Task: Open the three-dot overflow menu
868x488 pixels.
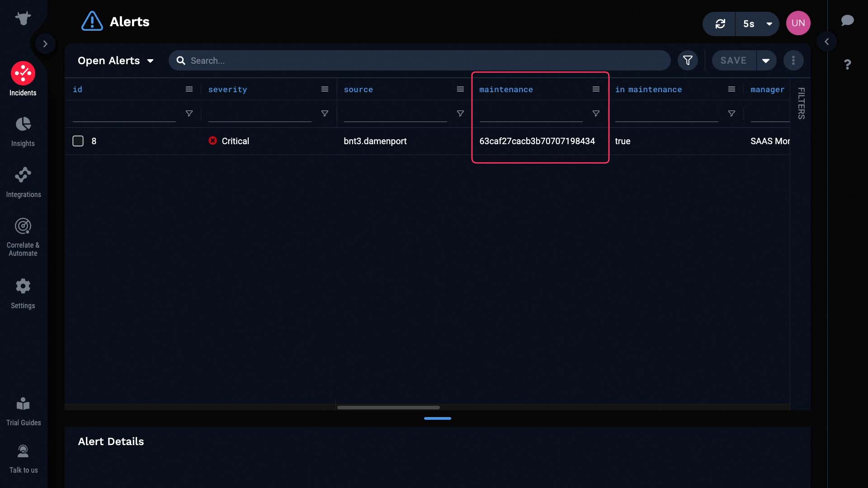Action: coord(793,60)
